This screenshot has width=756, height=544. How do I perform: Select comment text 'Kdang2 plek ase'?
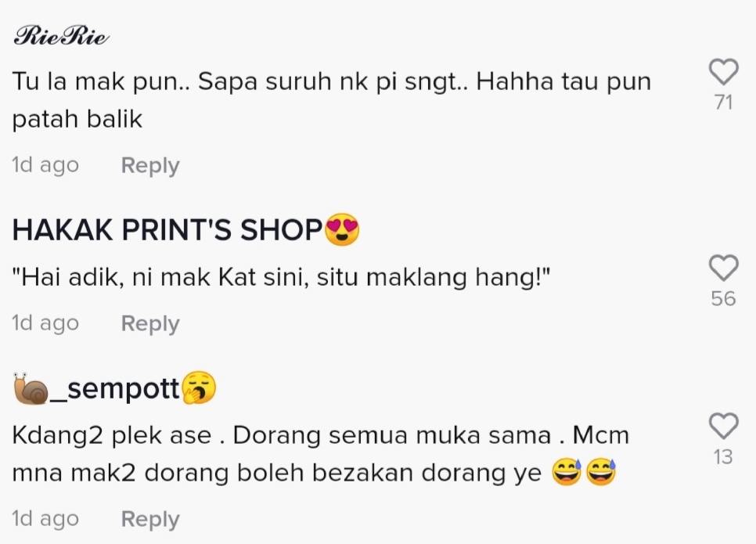(x=112, y=435)
